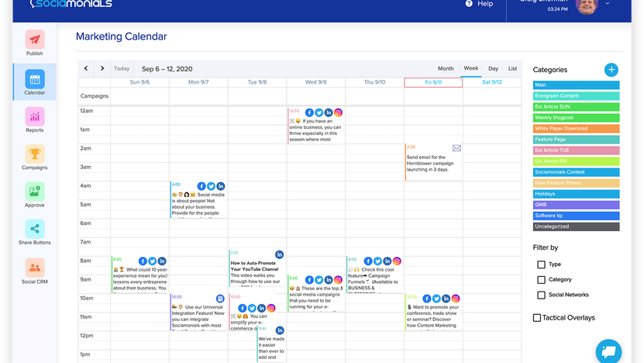The image size is (644, 363).
Task: Check the Category filter checkbox
Action: (541, 280)
